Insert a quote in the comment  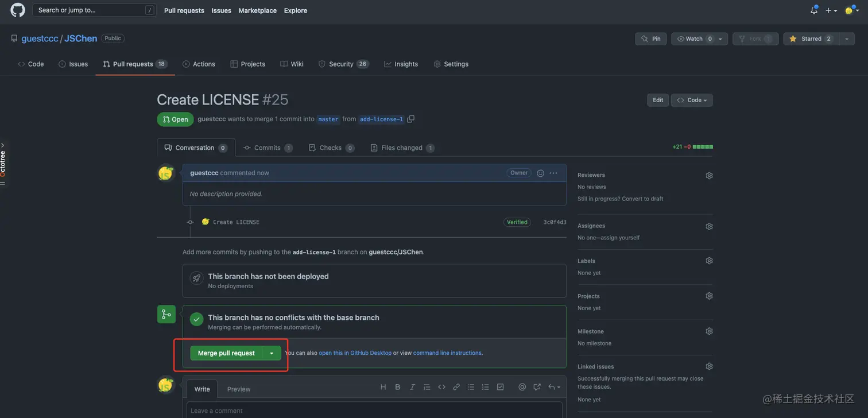click(427, 387)
